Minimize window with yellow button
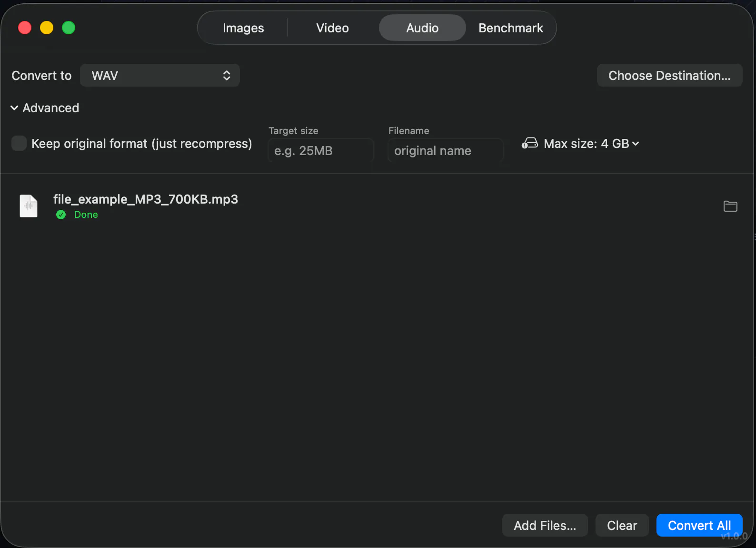Image resolution: width=756 pixels, height=548 pixels. (47, 28)
